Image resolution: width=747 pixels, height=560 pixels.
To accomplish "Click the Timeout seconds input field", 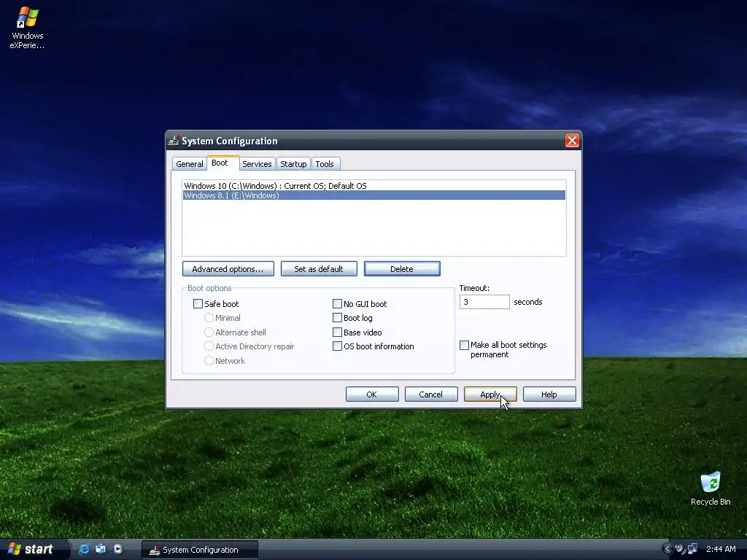I will coord(484,302).
